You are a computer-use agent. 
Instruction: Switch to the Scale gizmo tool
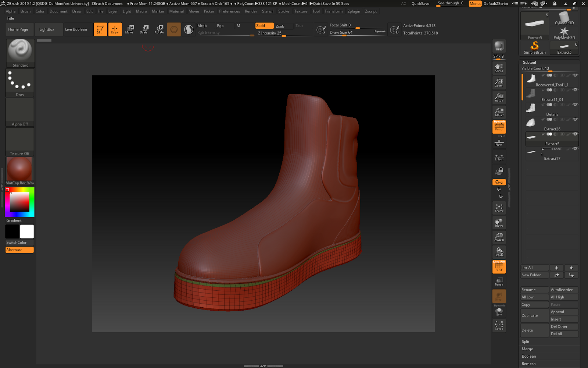pyautogui.click(x=144, y=29)
